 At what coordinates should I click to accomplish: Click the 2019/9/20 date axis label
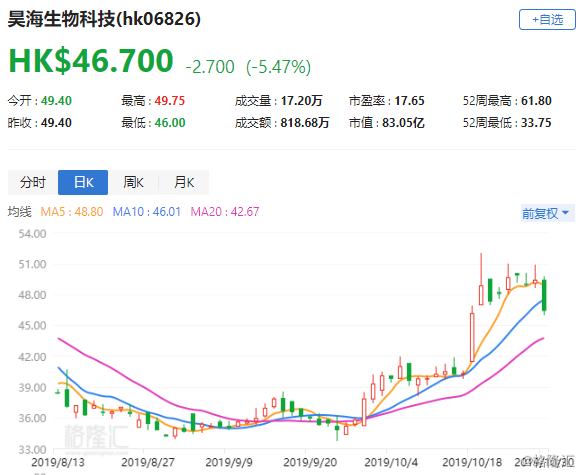click(310, 462)
